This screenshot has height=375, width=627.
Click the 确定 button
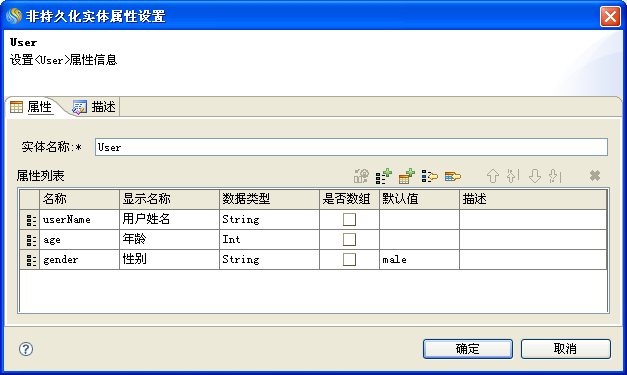click(x=468, y=349)
